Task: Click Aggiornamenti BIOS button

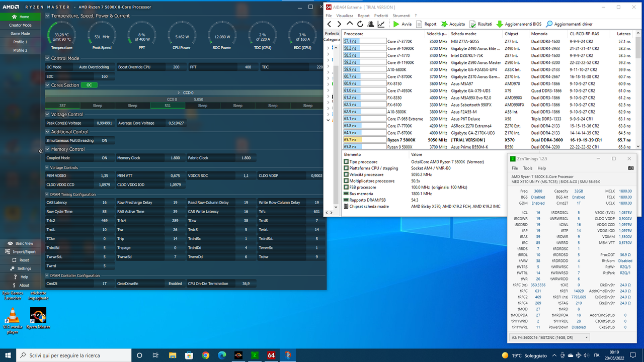Action: [519, 24]
